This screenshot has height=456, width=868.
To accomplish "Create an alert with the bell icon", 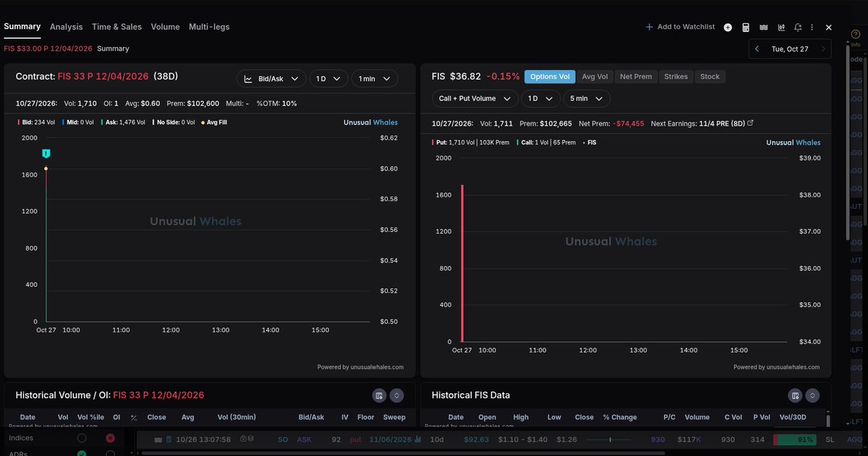I will pyautogui.click(x=798, y=27).
